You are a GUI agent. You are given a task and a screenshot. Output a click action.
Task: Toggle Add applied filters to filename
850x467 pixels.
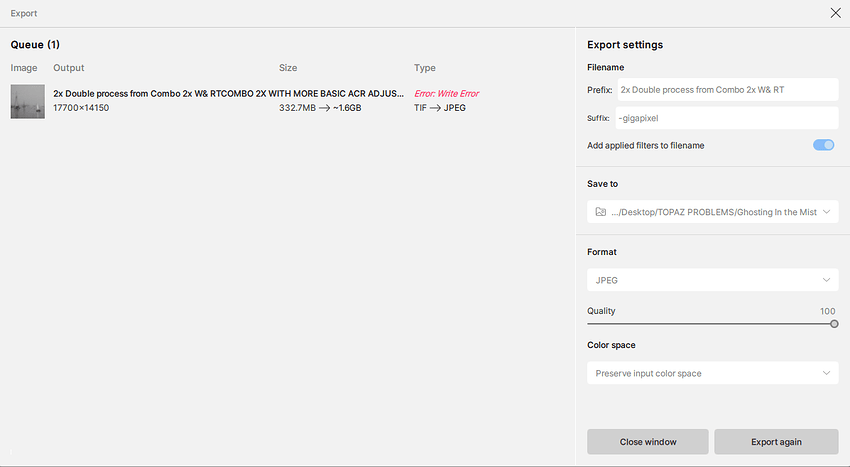coord(823,145)
